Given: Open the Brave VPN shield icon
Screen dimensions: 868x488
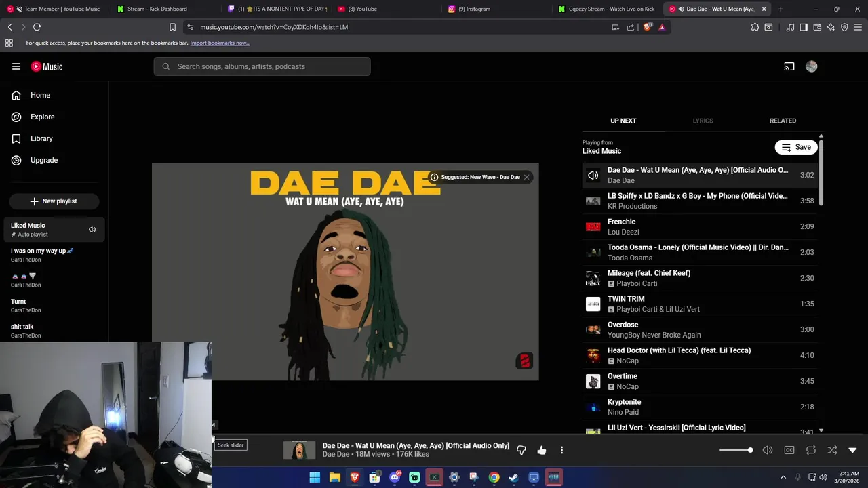Looking at the screenshot, I should coord(844,27).
